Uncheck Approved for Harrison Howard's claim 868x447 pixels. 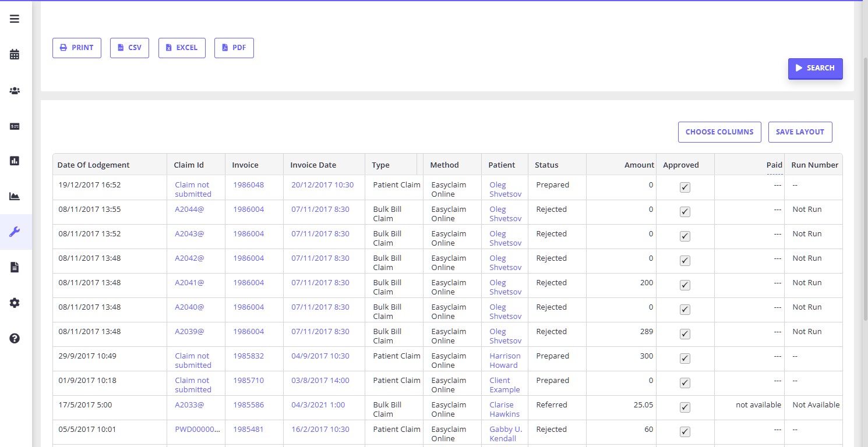point(685,359)
